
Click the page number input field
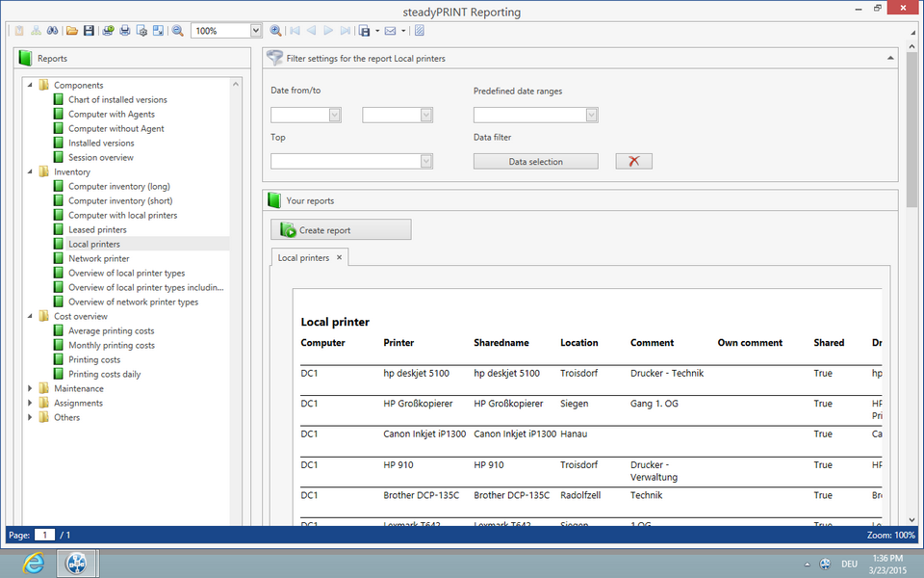pos(44,535)
